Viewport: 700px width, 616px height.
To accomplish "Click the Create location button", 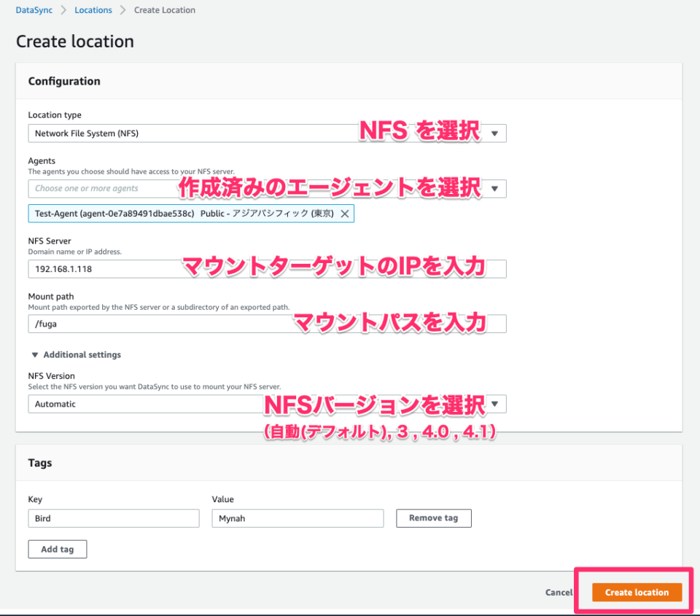I will click(x=637, y=592).
